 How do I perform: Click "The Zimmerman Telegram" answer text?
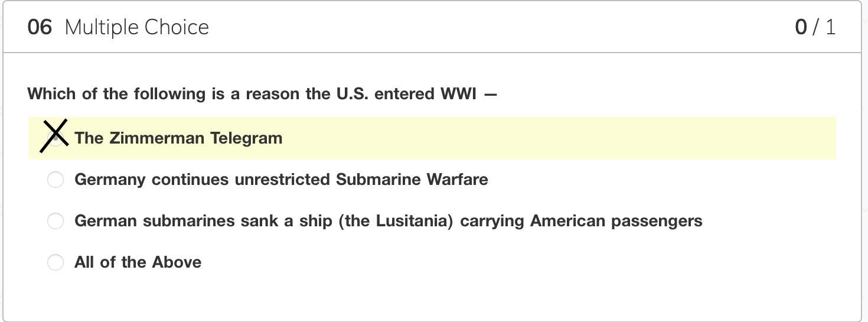coord(178,138)
